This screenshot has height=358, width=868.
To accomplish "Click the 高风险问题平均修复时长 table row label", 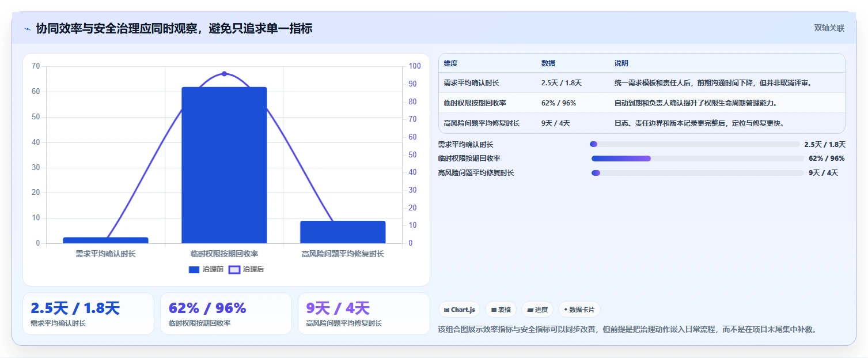I will coord(482,123).
